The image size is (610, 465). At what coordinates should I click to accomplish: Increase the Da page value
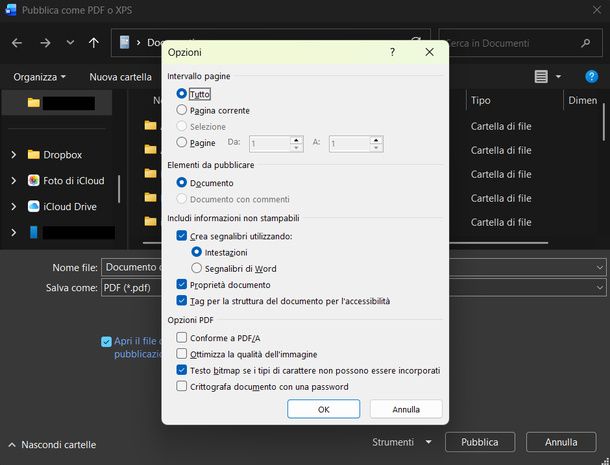coord(296,140)
